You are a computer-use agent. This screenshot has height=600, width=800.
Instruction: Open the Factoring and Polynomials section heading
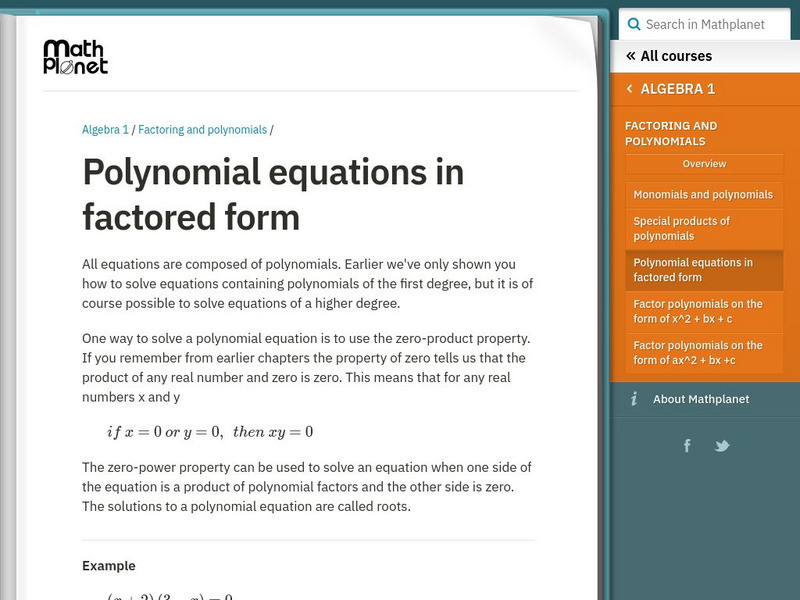[x=671, y=133]
